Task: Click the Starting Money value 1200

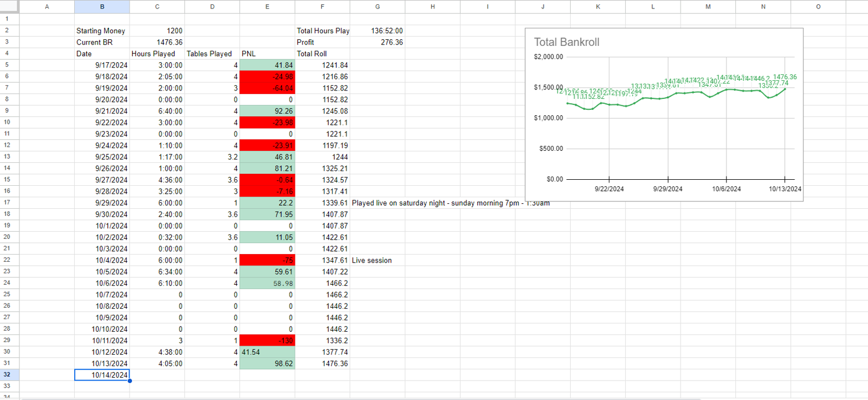Action: pyautogui.click(x=157, y=31)
